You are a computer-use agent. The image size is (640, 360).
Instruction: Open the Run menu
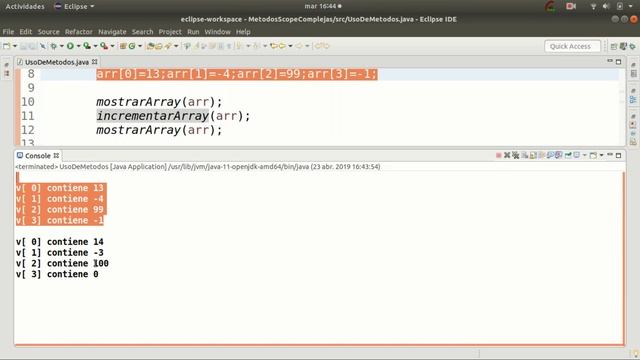coord(193,32)
